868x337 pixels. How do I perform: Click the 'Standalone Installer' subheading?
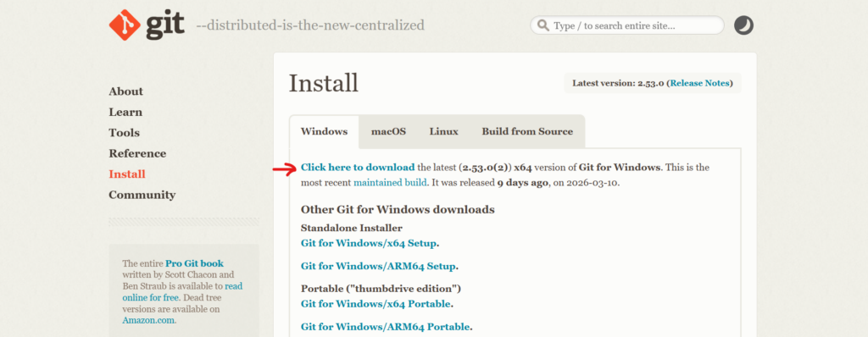point(352,228)
